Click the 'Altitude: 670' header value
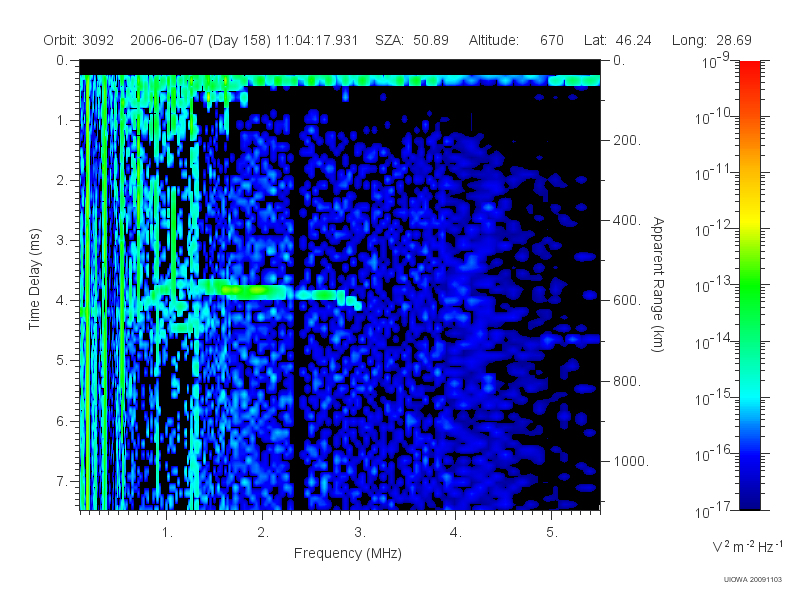The width and height of the screenshot is (800, 600). pos(516,40)
